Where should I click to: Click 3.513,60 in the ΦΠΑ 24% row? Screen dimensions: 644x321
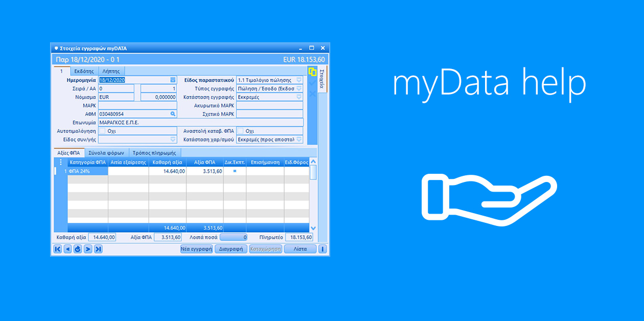[212, 171]
